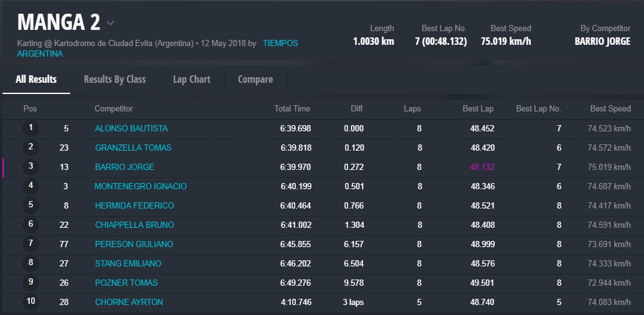This screenshot has width=644, height=315.
Task: Click the Best Lap column header
Action: click(x=478, y=109)
